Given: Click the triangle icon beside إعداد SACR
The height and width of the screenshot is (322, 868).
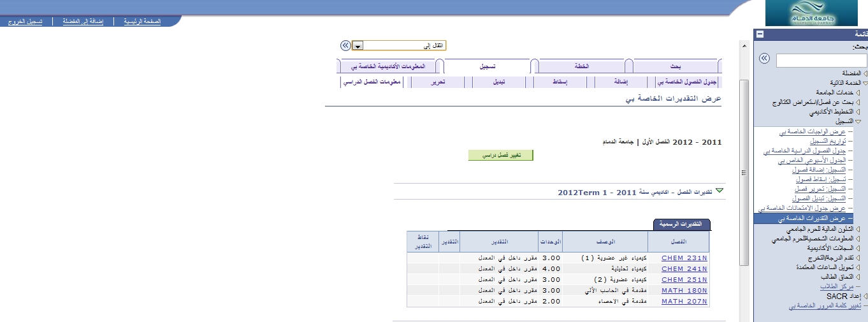Looking at the screenshot, I should tap(865, 296).
